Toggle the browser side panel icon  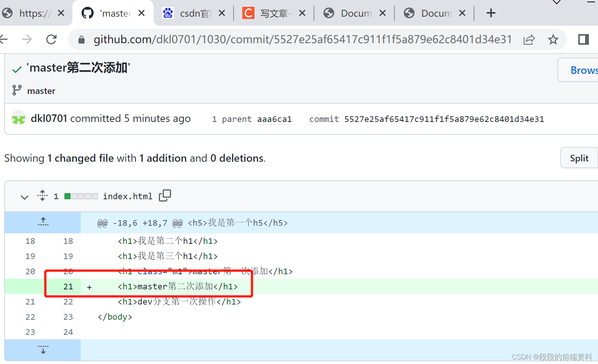(584, 39)
